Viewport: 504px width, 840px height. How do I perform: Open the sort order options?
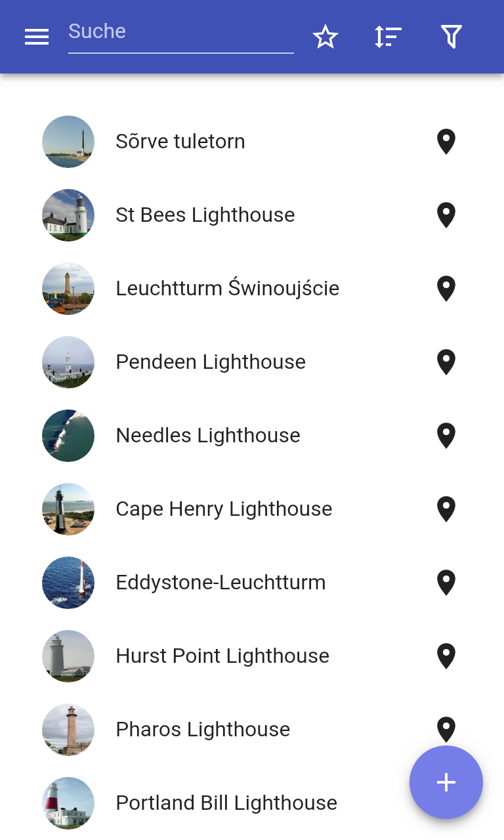(388, 37)
